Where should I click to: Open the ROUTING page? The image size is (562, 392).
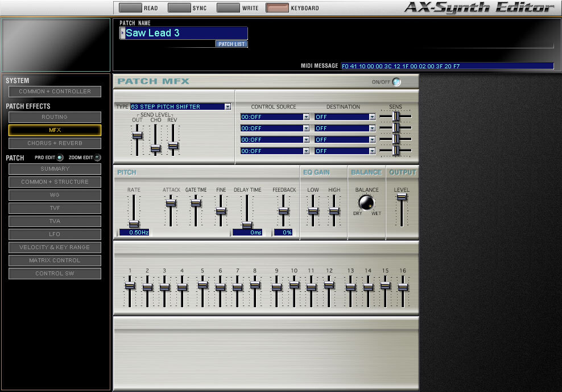(55, 117)
